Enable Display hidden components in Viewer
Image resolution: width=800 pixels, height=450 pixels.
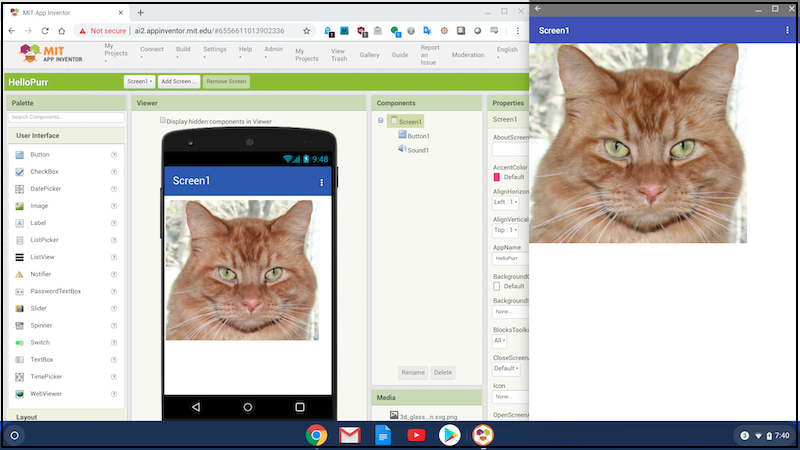[163, 120]
